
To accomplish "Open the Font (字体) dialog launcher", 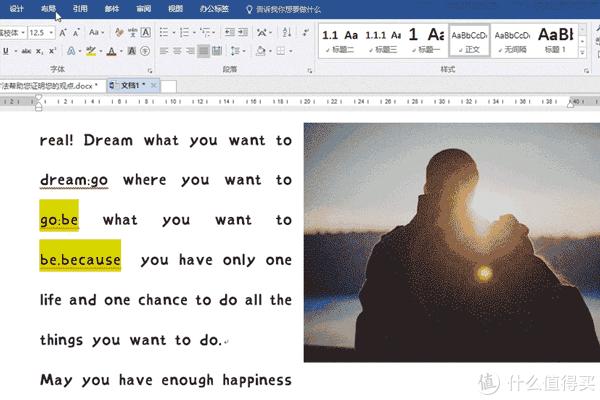I will tap(150, 71).
